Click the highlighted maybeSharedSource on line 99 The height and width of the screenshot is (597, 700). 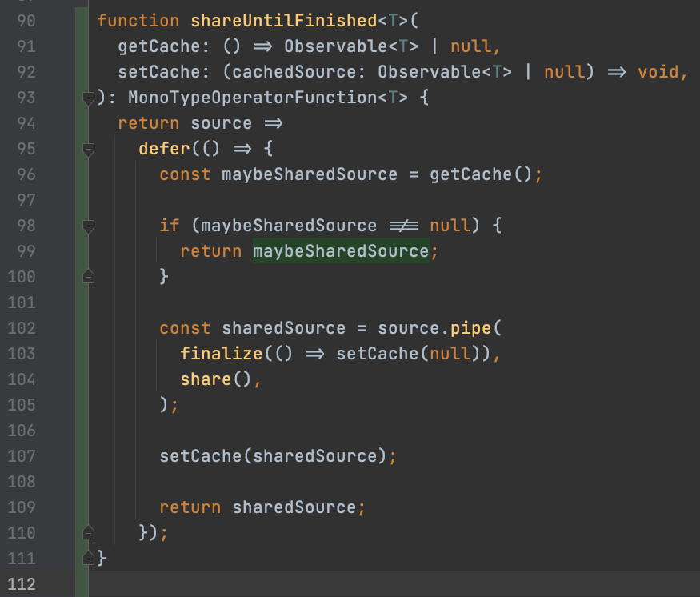point(341,251)
